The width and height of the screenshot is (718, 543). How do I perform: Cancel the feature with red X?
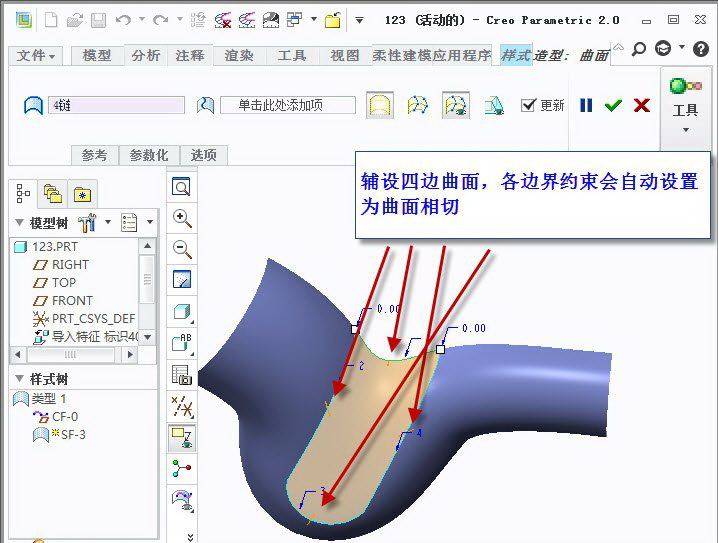[642, 105]
